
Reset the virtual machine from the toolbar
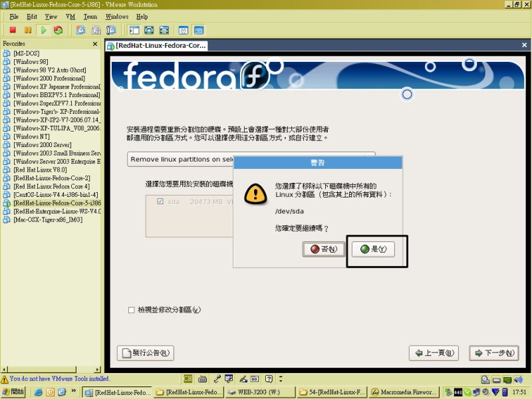[59, 30]
